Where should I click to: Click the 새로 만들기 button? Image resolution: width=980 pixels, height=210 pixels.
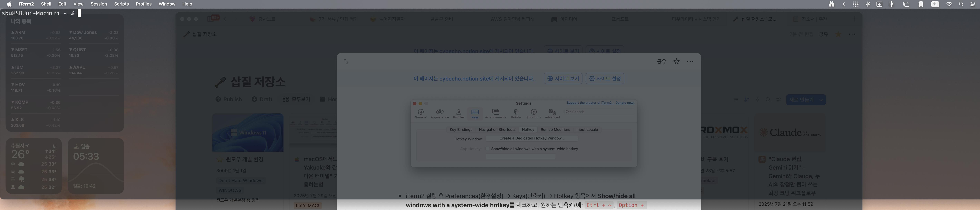coord(801,100)
